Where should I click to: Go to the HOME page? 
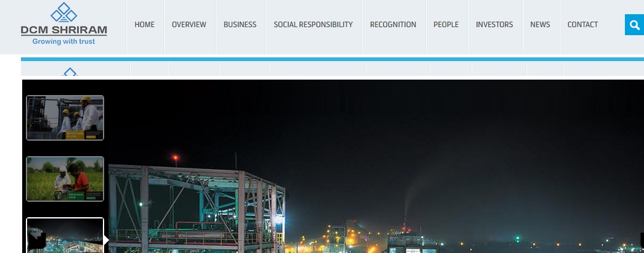tap(145, 25)
